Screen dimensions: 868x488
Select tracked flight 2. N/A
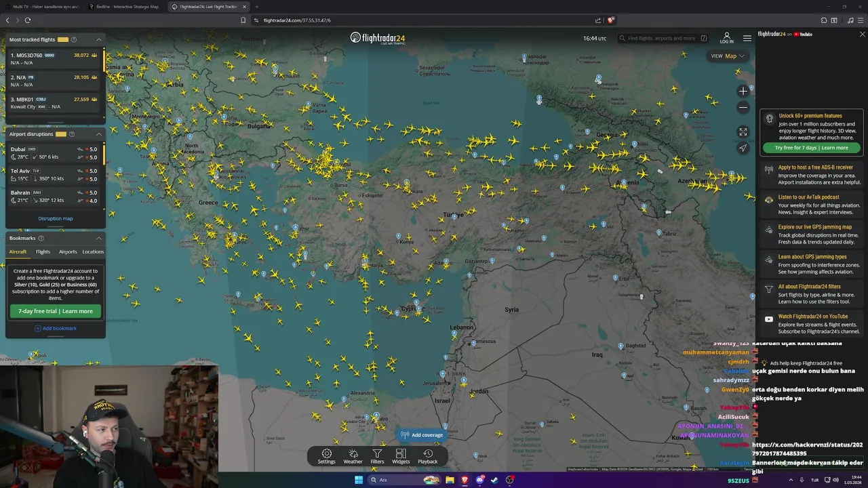(x=54, y=81)
